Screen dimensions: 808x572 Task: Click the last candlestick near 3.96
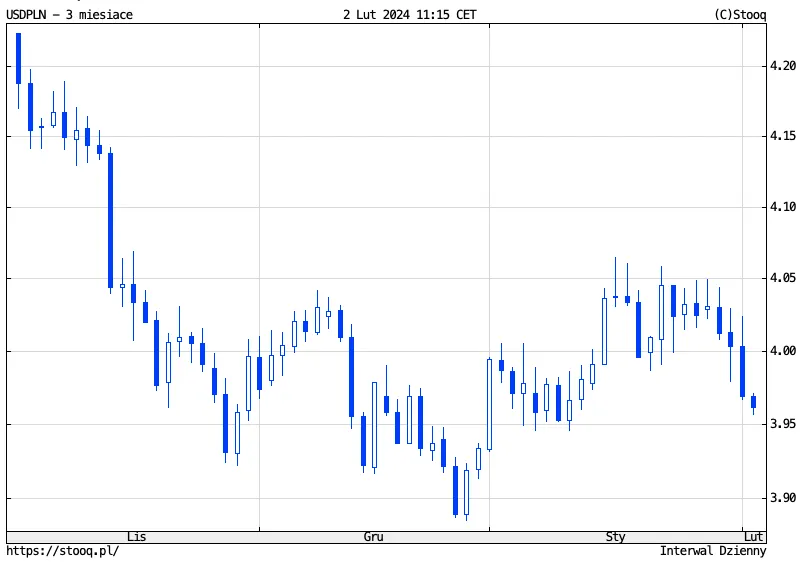(x=753, y=402)
